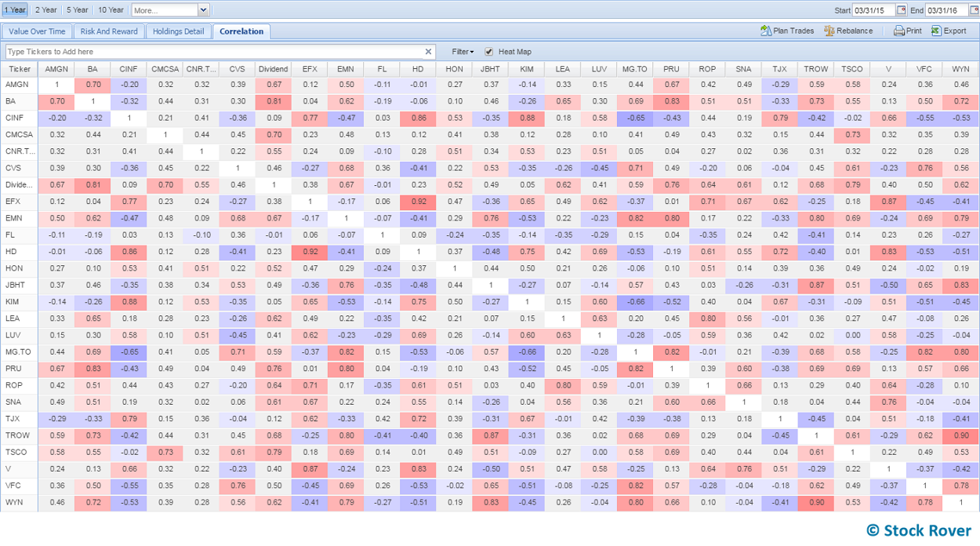
Task: Select the JBHT row label
Action: pos(19,285)
